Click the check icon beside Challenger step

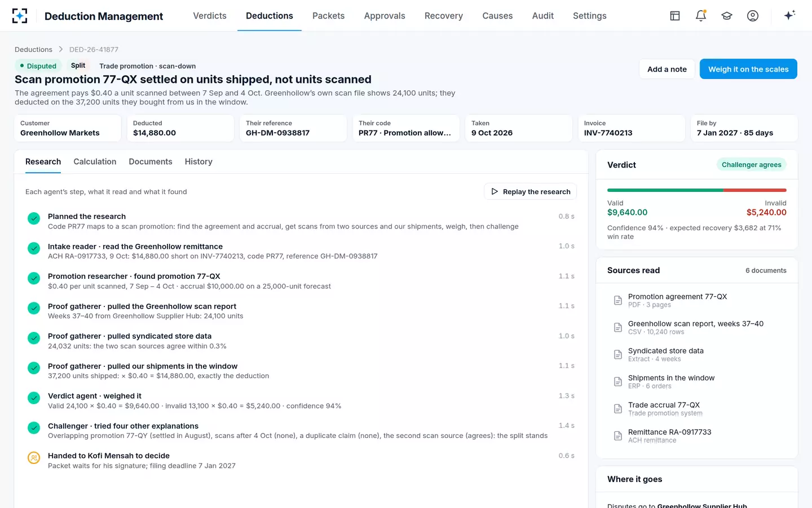coord(34,428)
